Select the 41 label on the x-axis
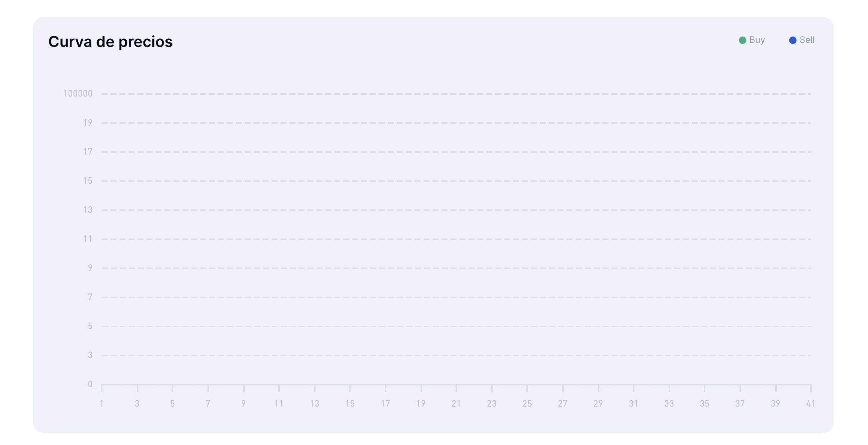Image resolution: width=868 pixels, height=445 pixels. 811,404
